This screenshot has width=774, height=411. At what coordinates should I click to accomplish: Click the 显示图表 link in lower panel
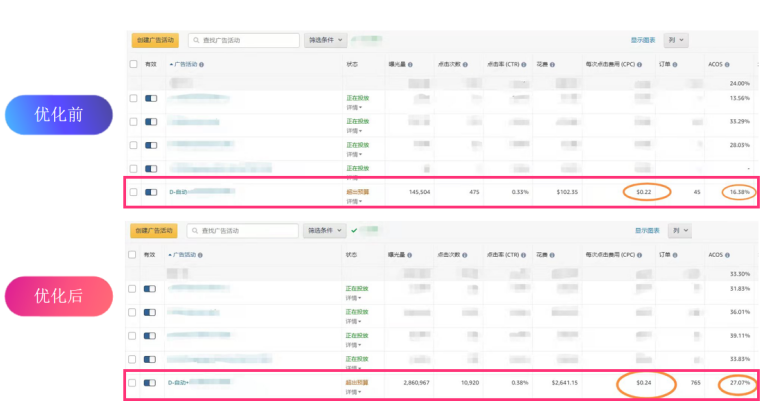point(643,231)
